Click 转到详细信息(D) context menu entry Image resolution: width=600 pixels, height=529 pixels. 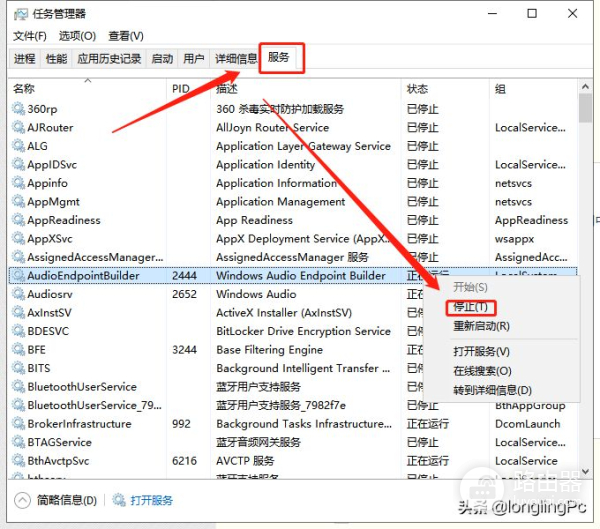click(x=493, y=390)
